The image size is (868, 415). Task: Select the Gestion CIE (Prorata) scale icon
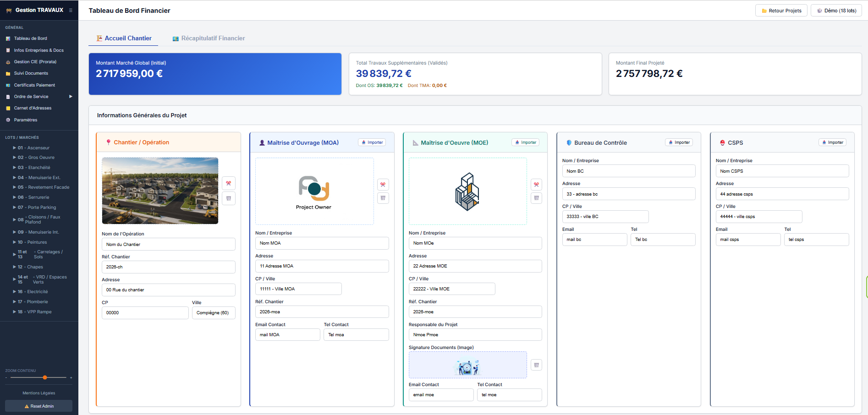[x=7, y=61]
